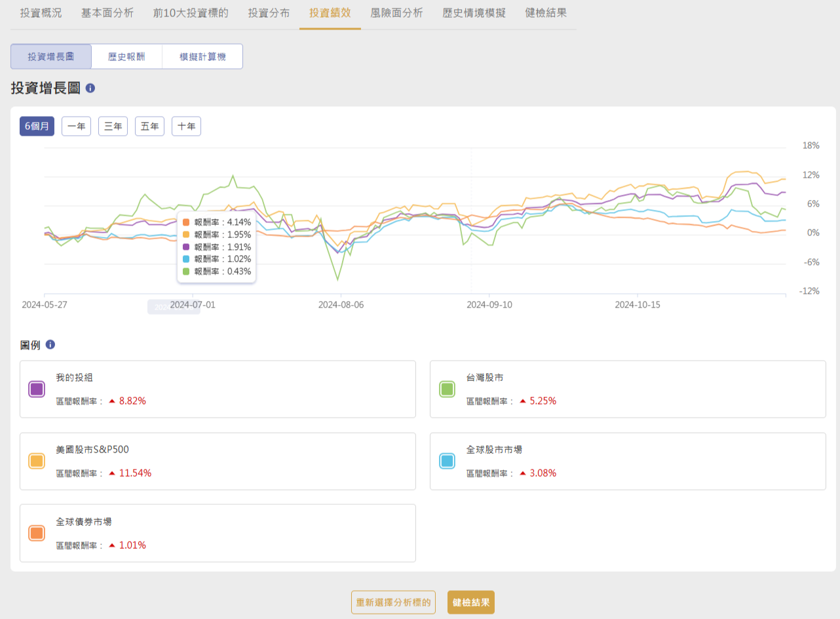Screen dimensions: 840x619
Task: Click tooltip value 報酬率:4.14%
Action: pos(222,222)
